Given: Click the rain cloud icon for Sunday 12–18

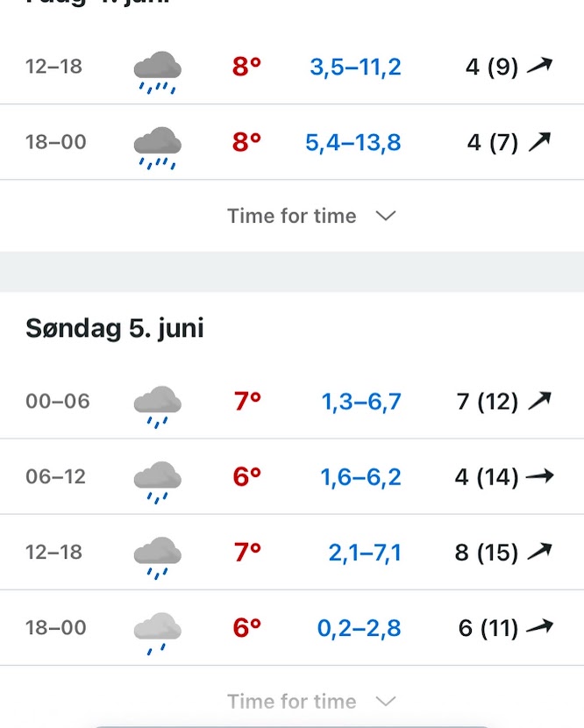Looking at the screenshot, I should (x=158, y=555).
